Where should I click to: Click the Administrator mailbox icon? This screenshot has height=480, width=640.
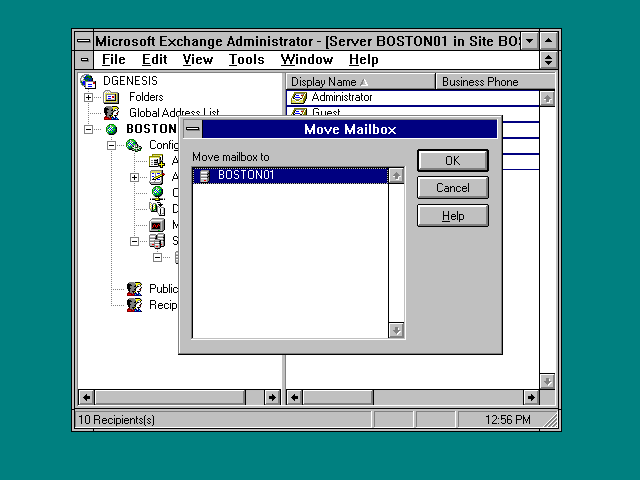pos(299,98)
